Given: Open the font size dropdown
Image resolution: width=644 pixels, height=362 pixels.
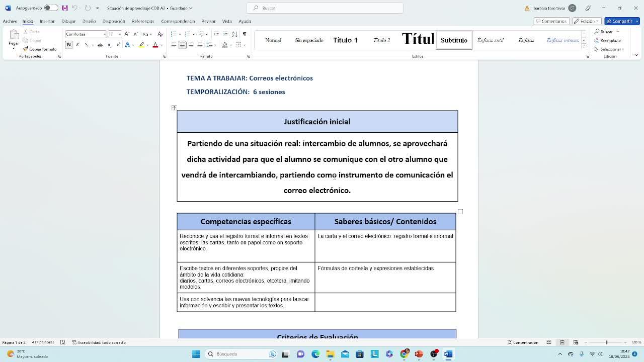Looking at the screenshot, I should coord(119,34).
